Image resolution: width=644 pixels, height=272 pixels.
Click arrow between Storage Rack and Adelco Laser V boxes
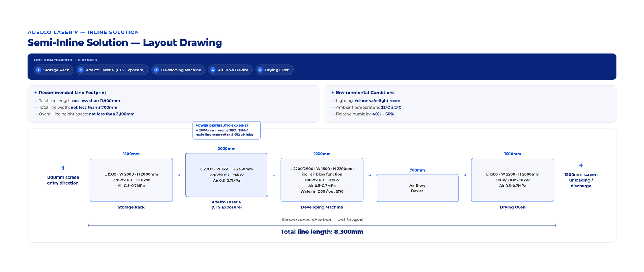tap(179, 175)
